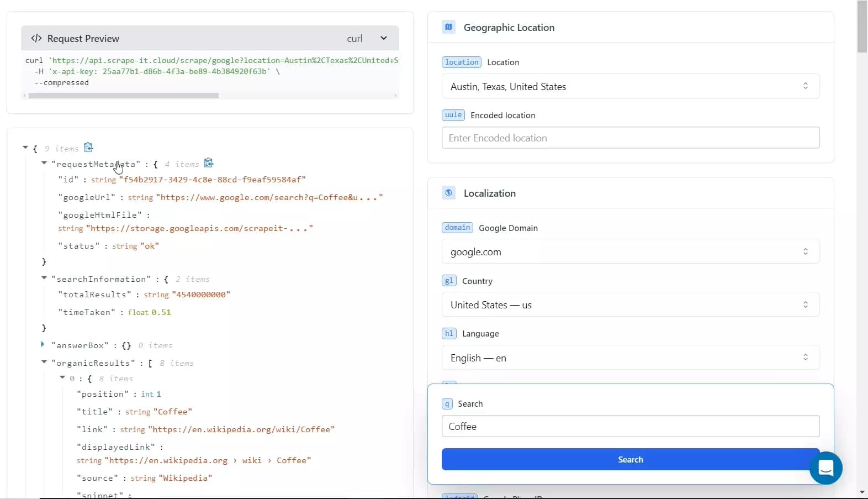Open the chat support widget

click(x=826, y=468)
